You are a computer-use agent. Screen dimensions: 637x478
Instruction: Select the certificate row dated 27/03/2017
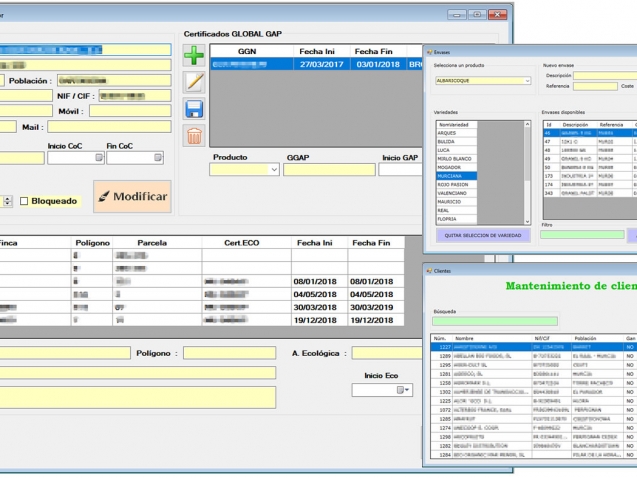tap(316, 64)
